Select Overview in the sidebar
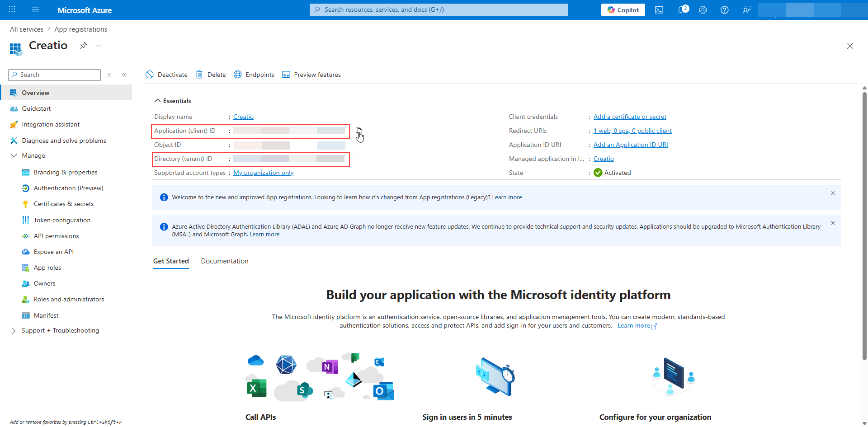 click(x=66, y=93)
